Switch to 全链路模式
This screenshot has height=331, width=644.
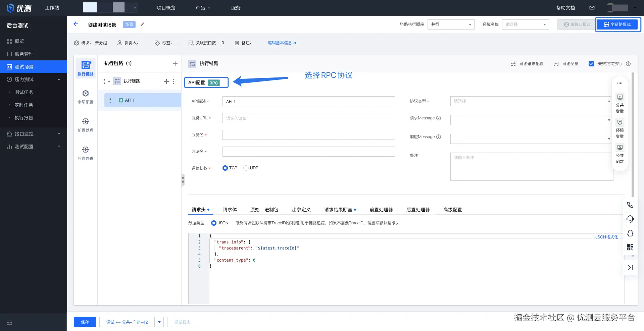[617, 24]
